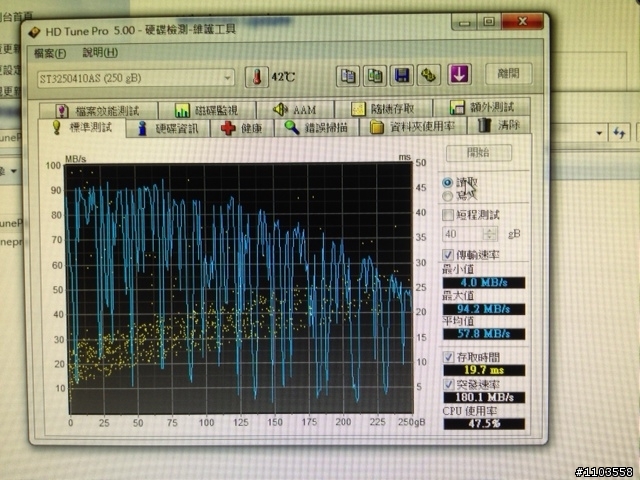Toggle the 存取時間 checkbox
Image resolution: width=640 pixels, height=480 pixels.
pyautogui.click(x=449, y=357)
